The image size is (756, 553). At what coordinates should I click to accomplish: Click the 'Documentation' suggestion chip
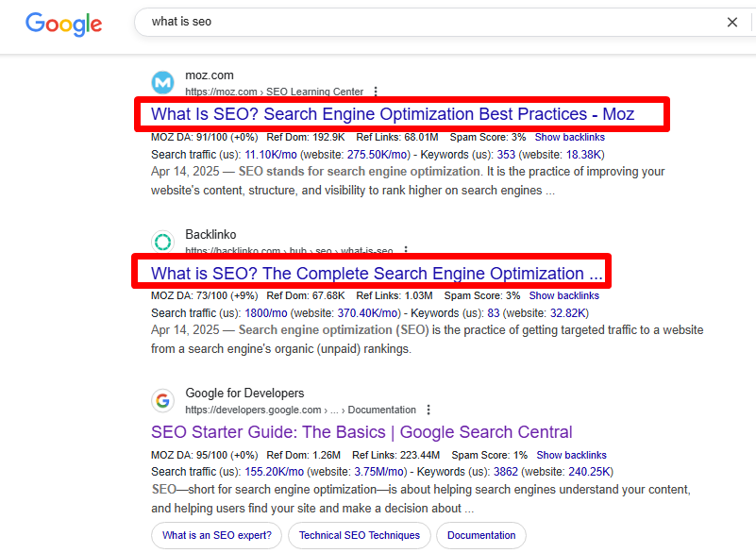481,535
